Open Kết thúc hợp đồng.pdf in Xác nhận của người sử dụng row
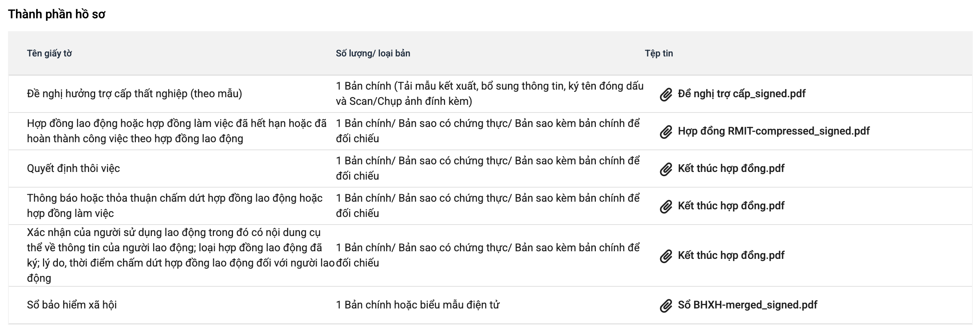 click(731, 255)
